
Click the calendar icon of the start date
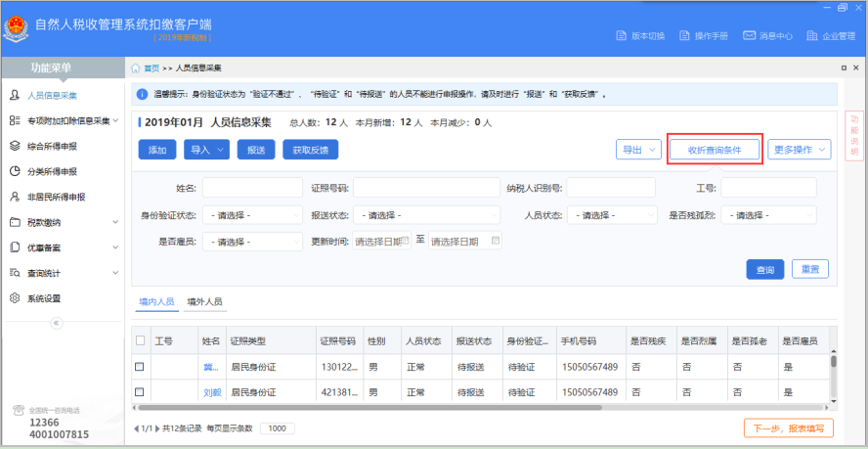pos(405,241)
